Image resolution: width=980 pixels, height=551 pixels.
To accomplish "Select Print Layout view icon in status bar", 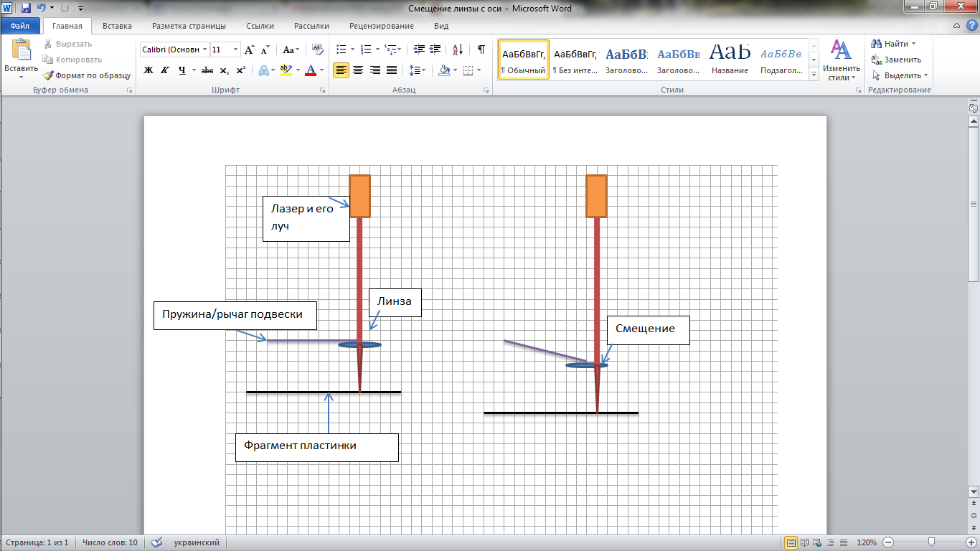I will (x=791, y=542).
